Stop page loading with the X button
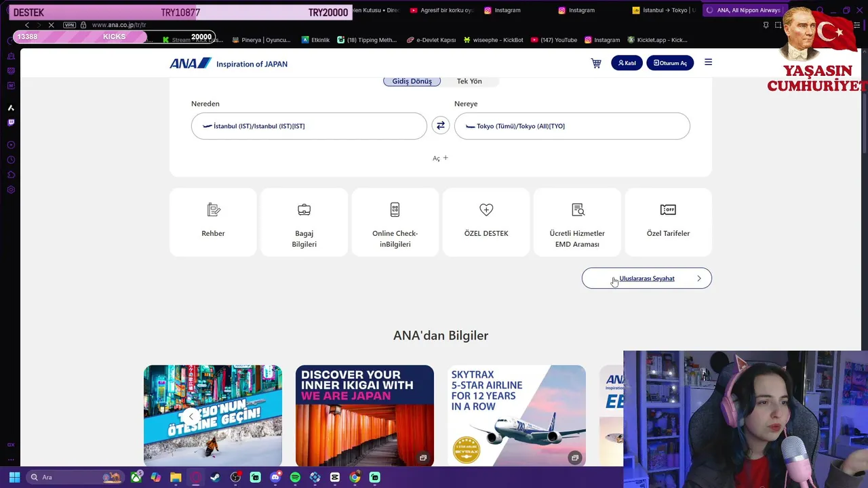 (x=51, y=25)
